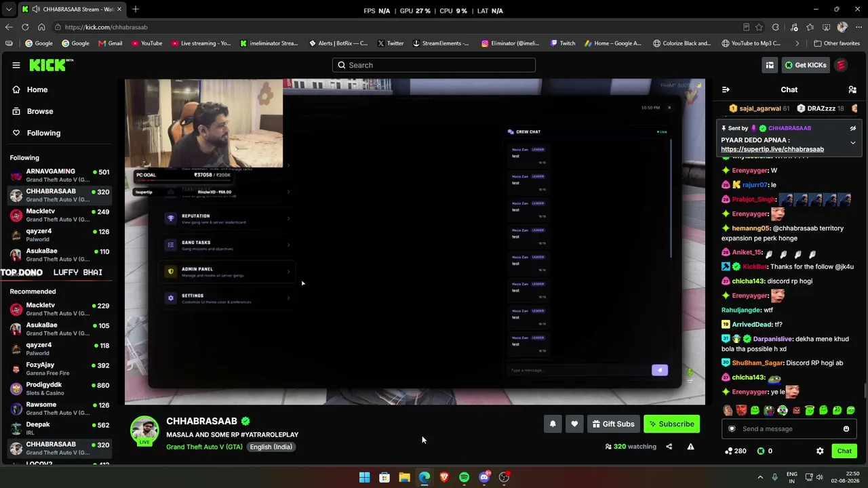Toggle stream notifications bell
The width and height of the screenshot is (868, 488).
pos(553,424)
